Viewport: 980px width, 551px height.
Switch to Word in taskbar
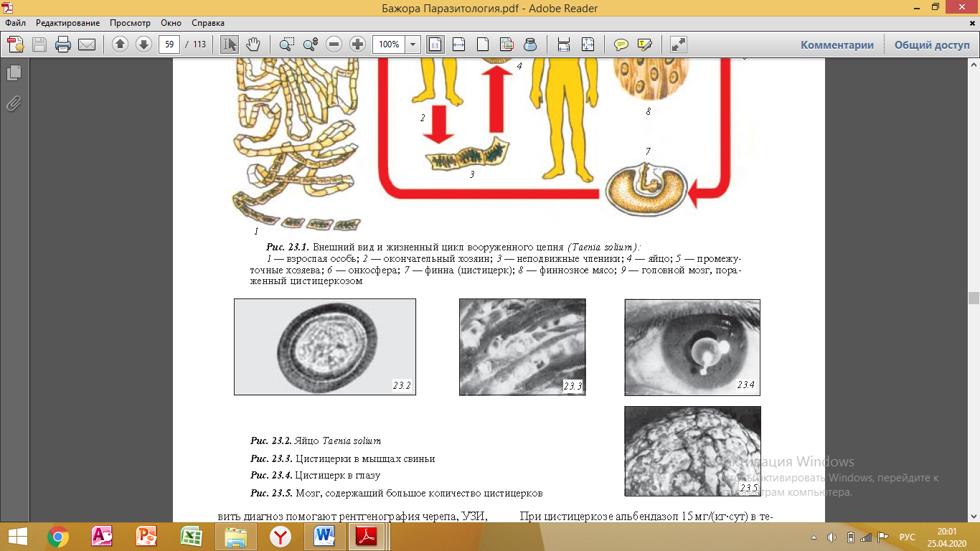pos(325,536)
